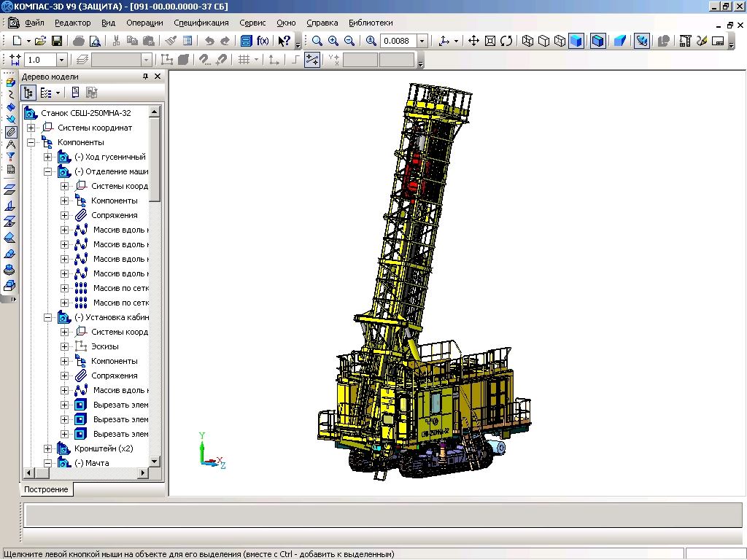Image resolution: width=747 pixels, height=560 pixels.
Task: Expand the sidebar toolbar overflow arrow
Action: pos(12,299)
